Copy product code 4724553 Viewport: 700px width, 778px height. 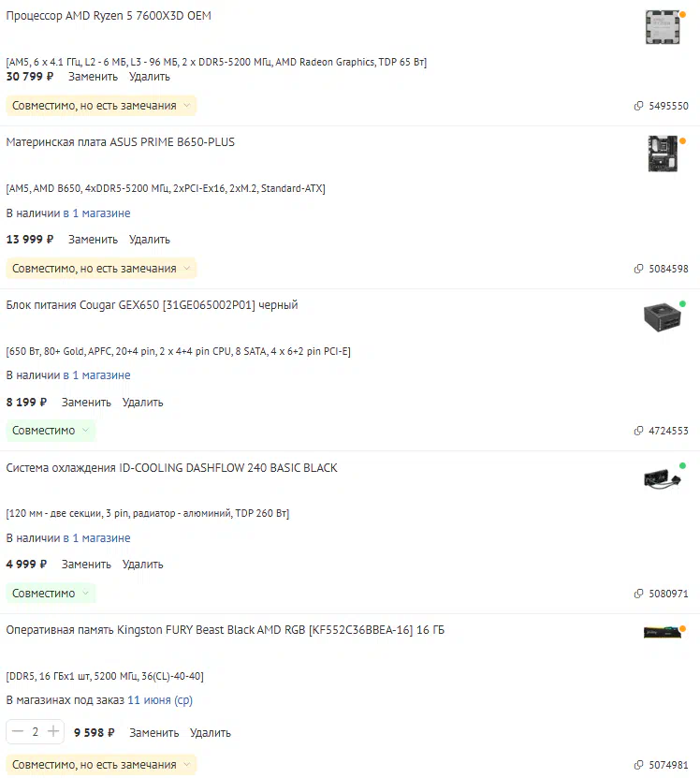tap(661, 431)
